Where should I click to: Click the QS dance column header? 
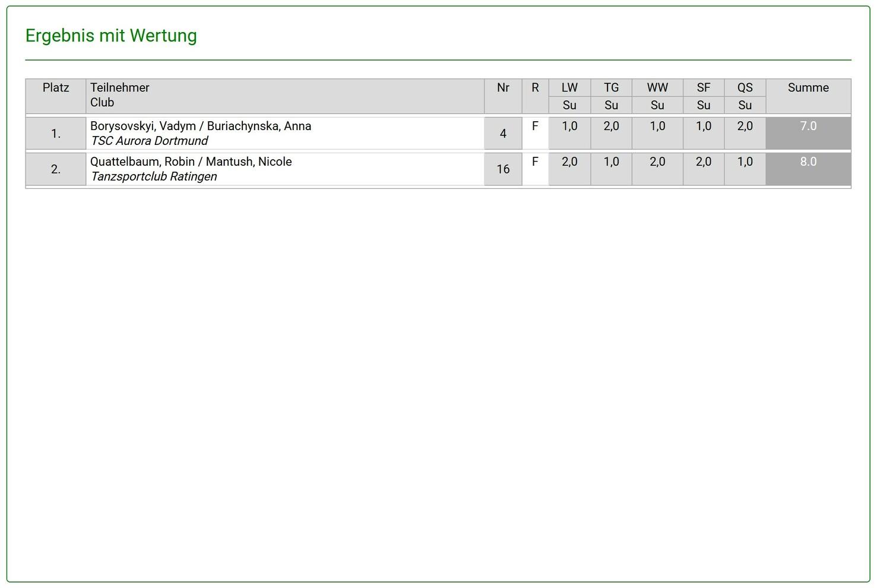745,88
